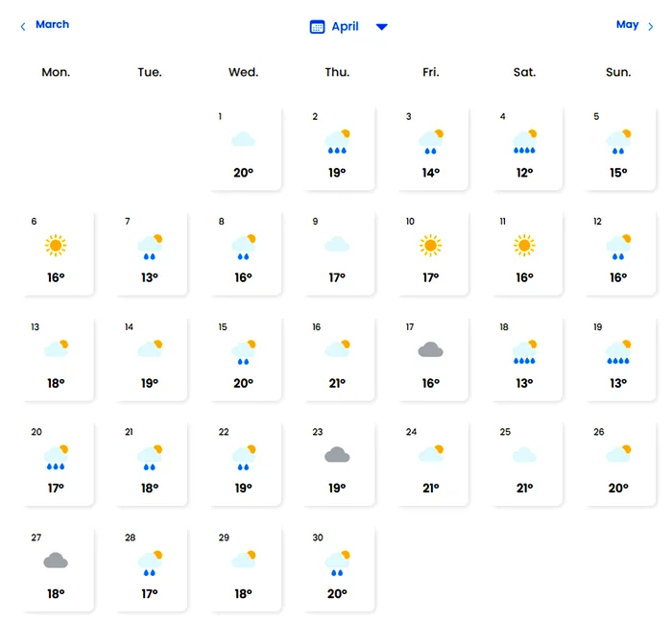The image size is (672, 621).
Task: Click the right chevron beside May
Action: point(651,27)
